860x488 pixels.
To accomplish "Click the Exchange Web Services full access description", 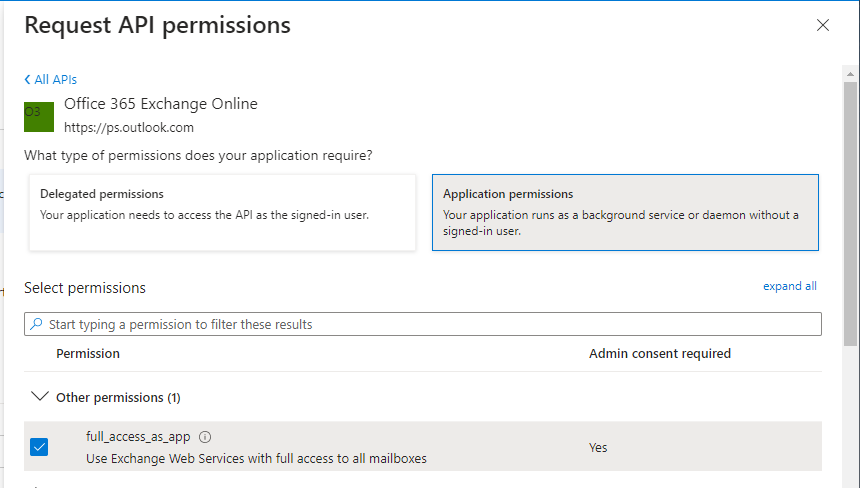I will pos(256,458).
